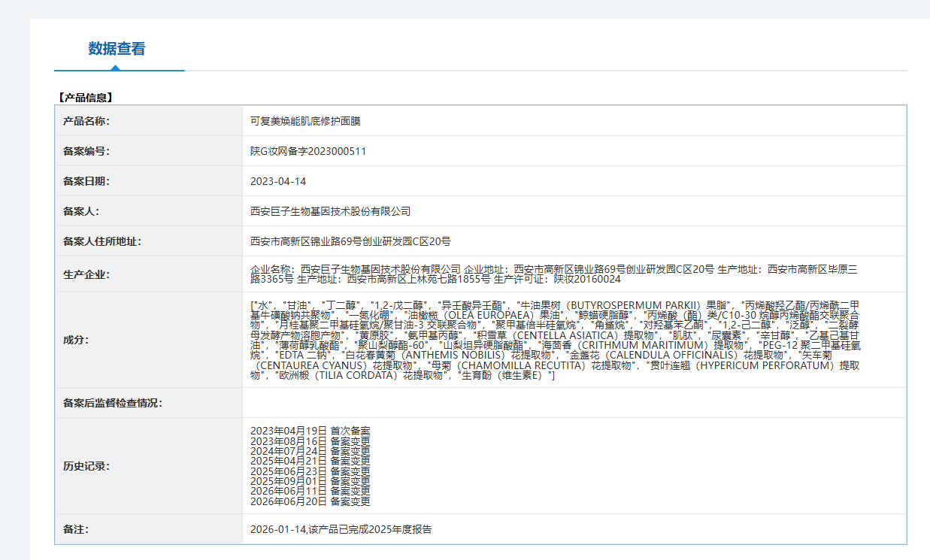Image resolution: width=930 pixels, height=560 pixels.
Task: Select address 西安市高新区锦业路69号创业研发园C区20号 in address row
Action: (x=350, y=241)
